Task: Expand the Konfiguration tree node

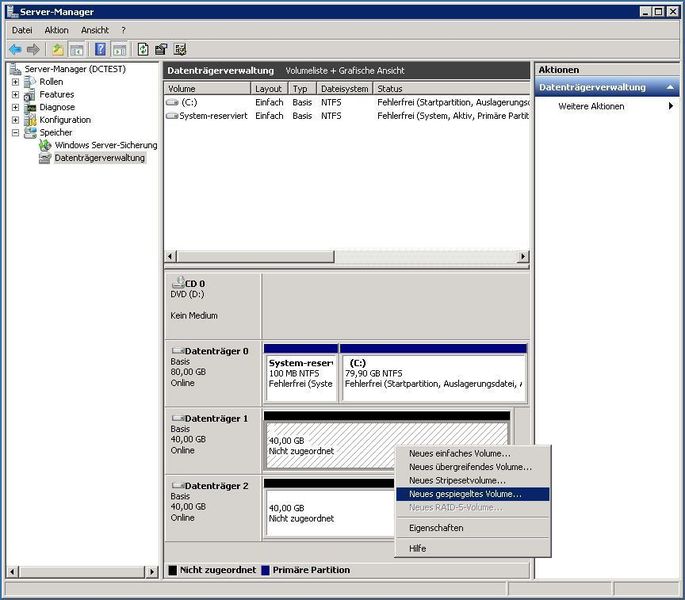Action: (15, 120)
